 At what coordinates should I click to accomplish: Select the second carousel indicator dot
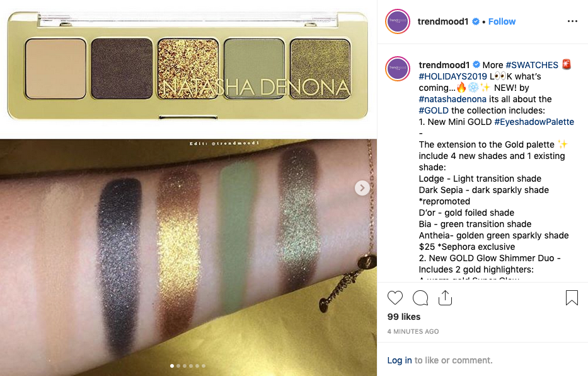[178, 365]
